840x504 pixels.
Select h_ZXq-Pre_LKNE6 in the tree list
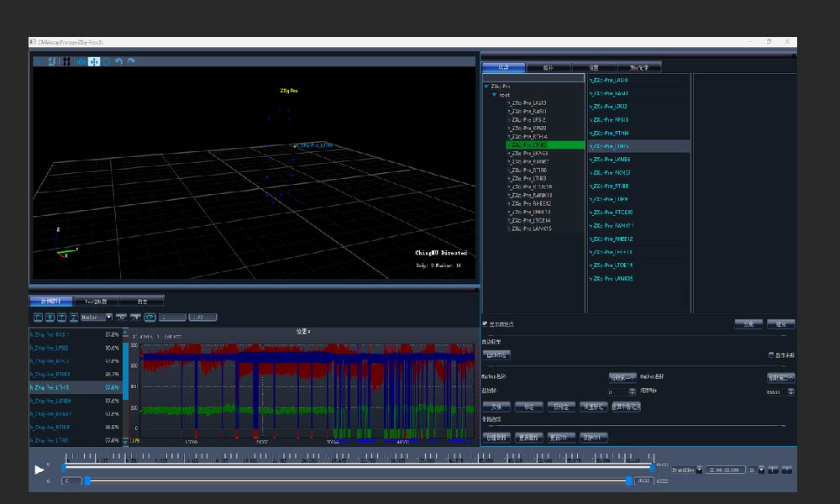point(529,154)
